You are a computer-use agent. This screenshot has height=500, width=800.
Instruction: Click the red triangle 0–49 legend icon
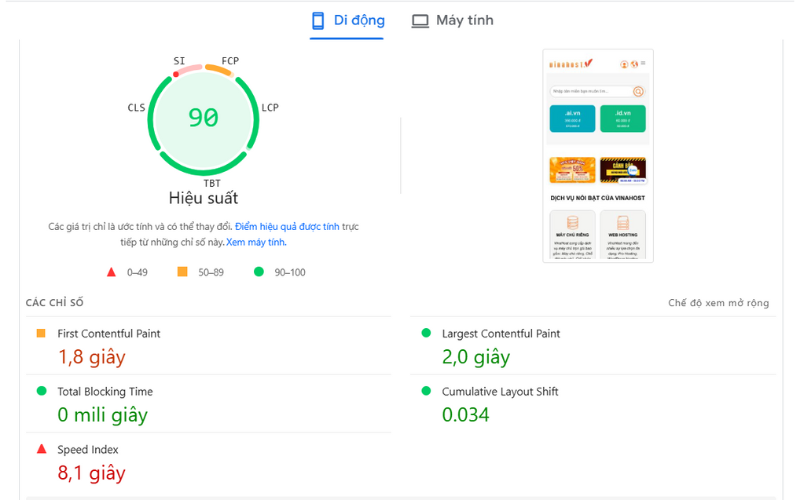[111, 272]
